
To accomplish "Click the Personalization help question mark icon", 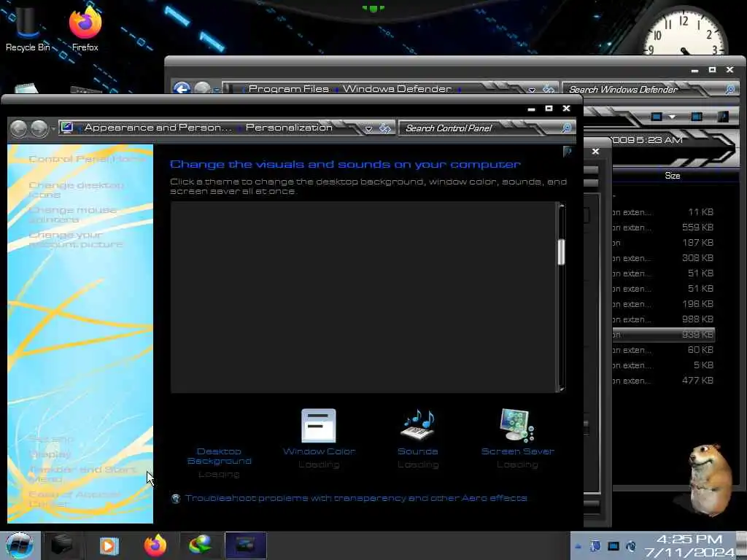I will pyautogui.click(x=568, y=152).
